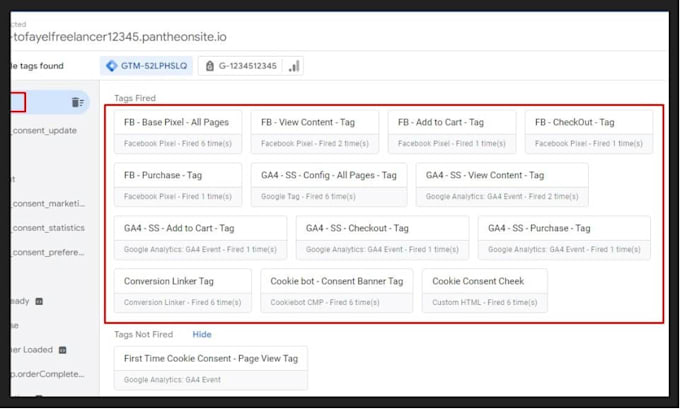Click the tofayelfreelancer12345.pantheonsite.io domain text
680x409 pixels.
click(x=120, y=37)
